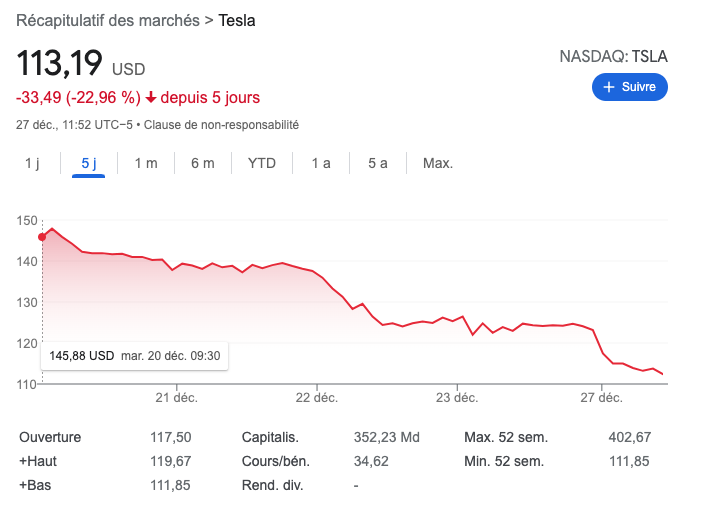Click the red down arrow price indicator
718x511 pixels.
[151, 98]
